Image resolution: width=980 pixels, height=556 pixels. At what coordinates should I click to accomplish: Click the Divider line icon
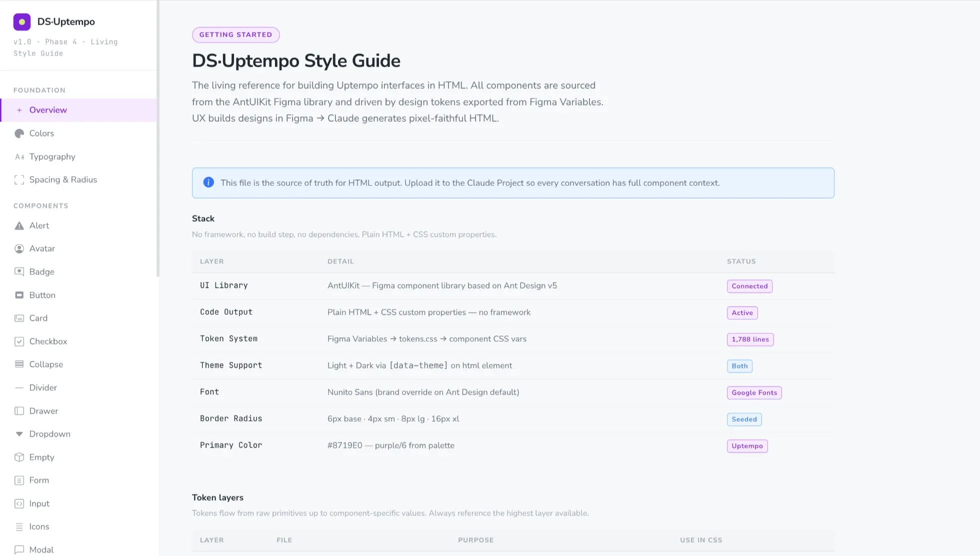(19, 388)
